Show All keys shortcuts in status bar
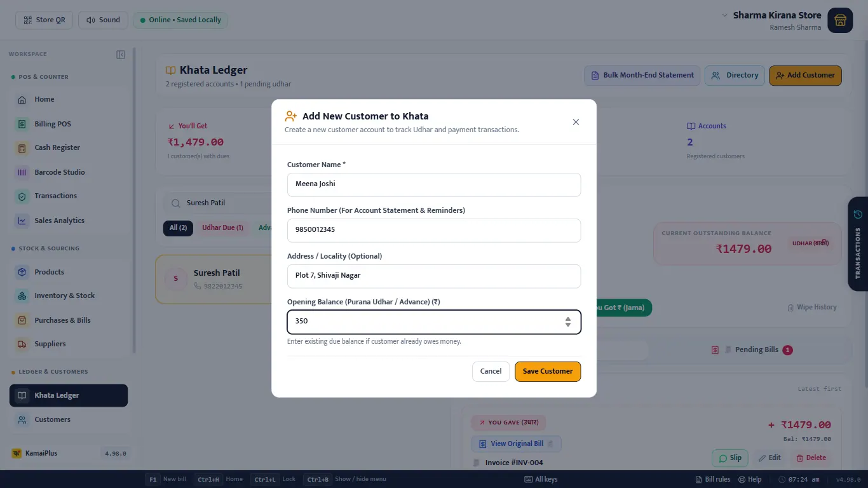Image resolution: width=868 pixels, height=488 pixels. pos(541,480)
